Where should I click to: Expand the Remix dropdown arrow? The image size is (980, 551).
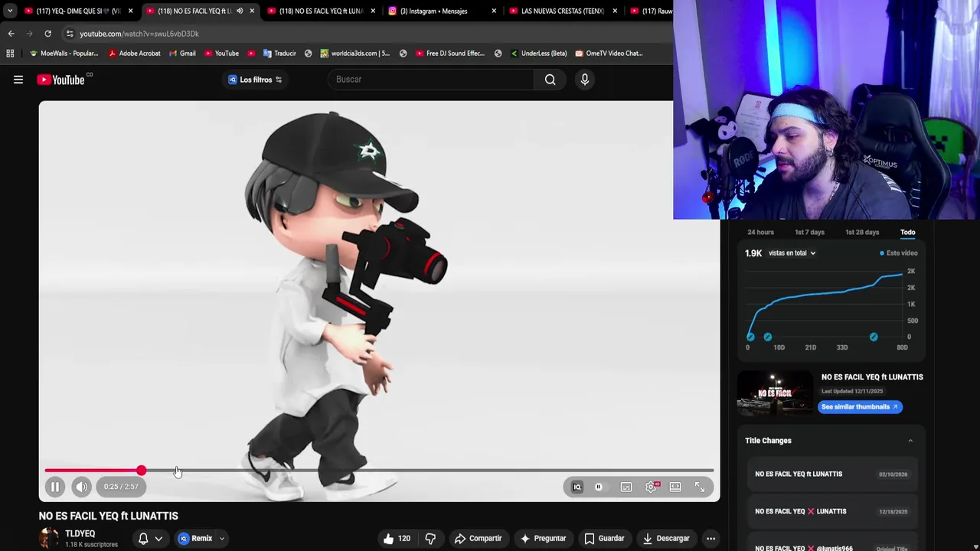222,539
